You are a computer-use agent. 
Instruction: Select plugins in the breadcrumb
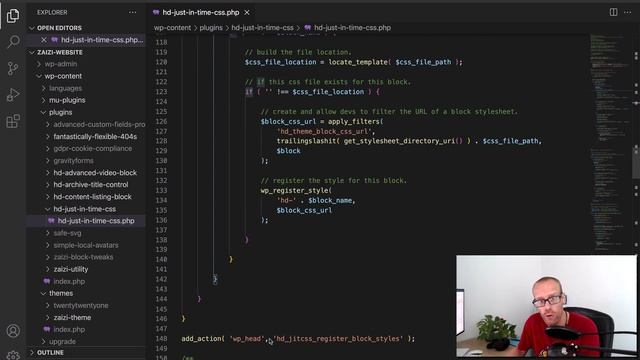211,28
